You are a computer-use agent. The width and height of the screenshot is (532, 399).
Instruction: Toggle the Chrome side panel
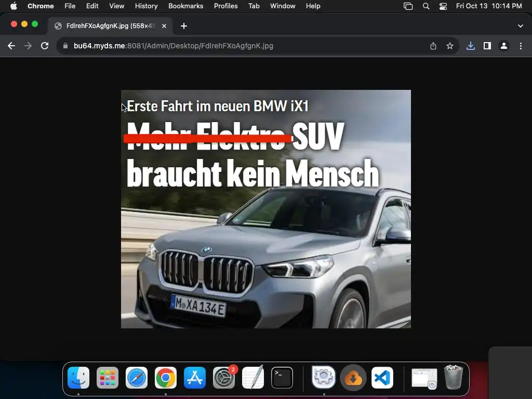click(x=487, y=46)
